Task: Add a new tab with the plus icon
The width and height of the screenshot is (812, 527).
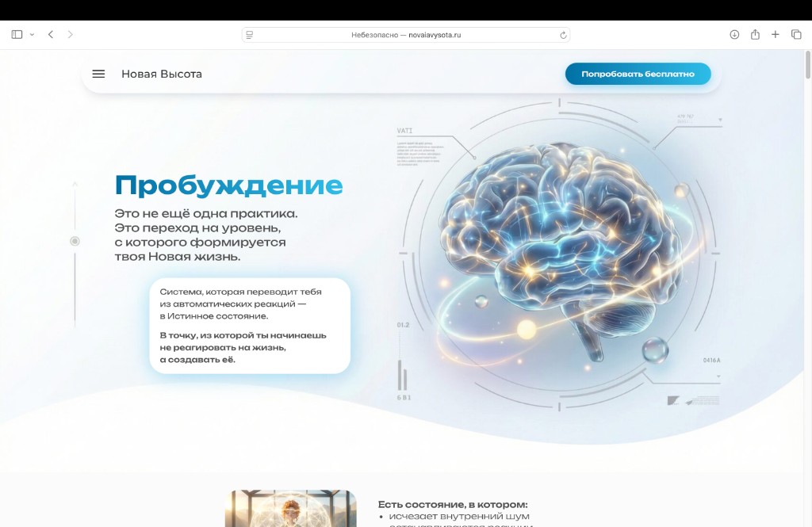Action: [776, 35]
